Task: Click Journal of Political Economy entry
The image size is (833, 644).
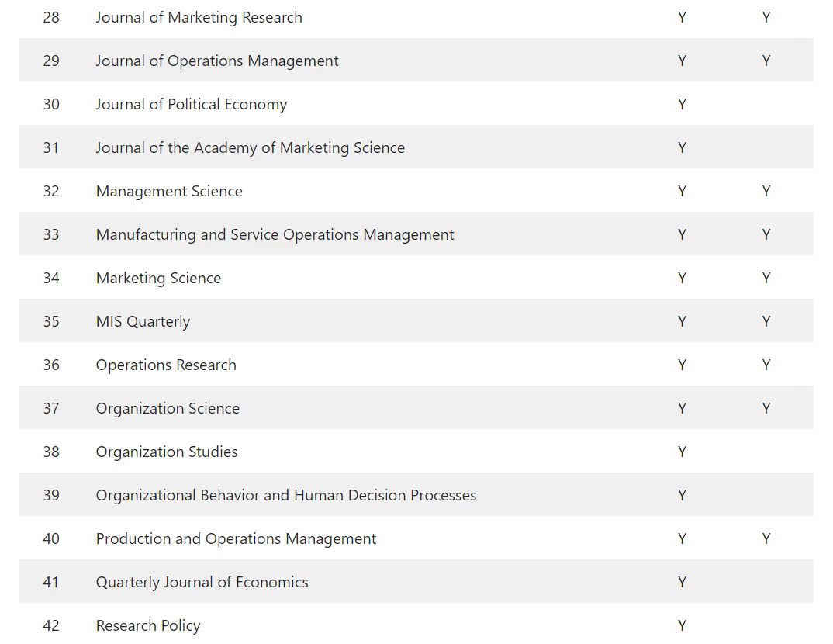Action: [x=192, y=105]
